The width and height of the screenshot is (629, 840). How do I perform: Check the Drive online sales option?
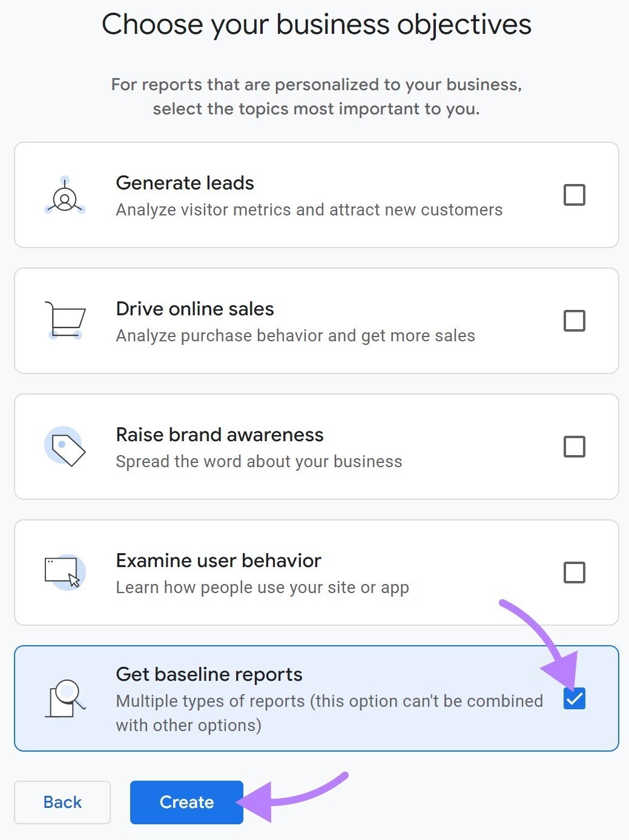(574, 320)
